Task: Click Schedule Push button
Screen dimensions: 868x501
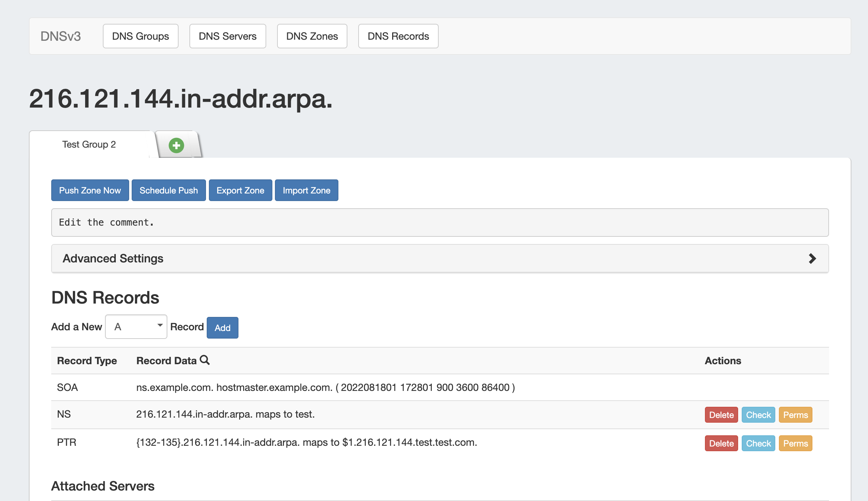Action: tap(168, 190)
